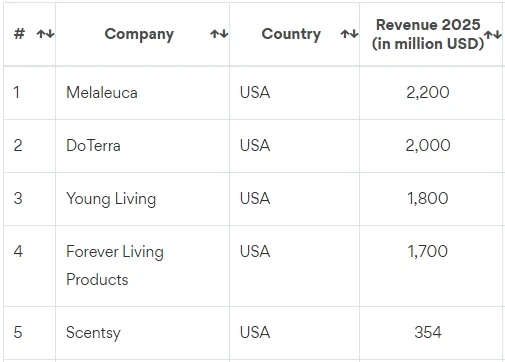Image resolution: width=505 pixels, height=362 pixels.
Task: Click the # column header symbol
Action: (19, 34)
